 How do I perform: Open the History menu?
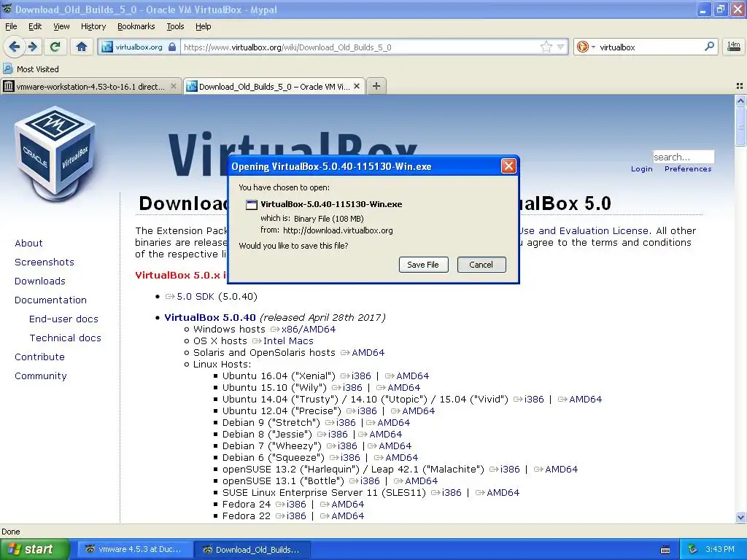tap(93, 26)
